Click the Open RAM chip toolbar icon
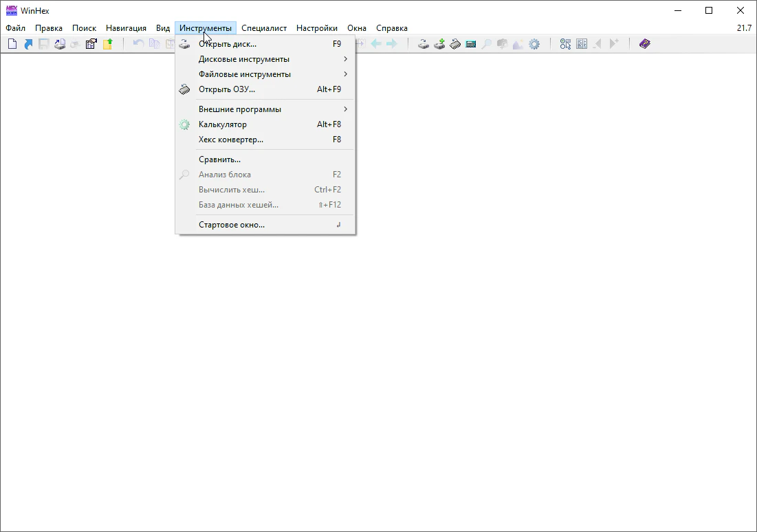 [455, 44]
